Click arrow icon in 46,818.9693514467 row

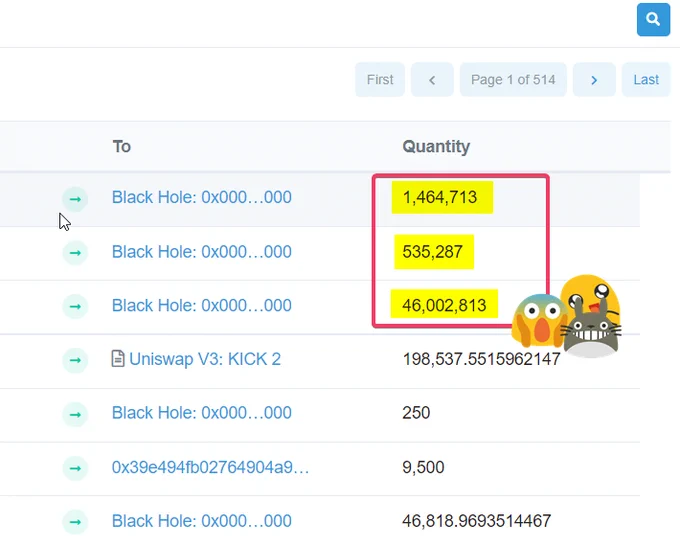[75, 522]
